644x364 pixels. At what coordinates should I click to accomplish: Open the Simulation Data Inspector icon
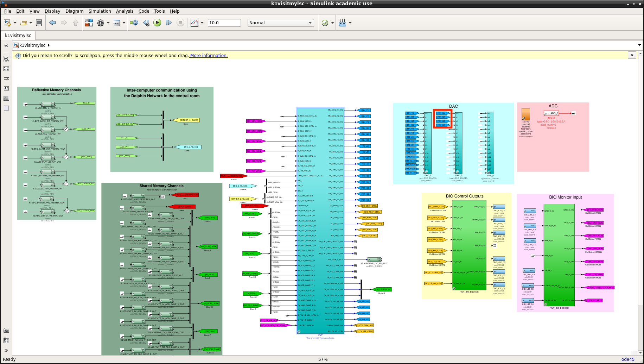tap(195, 23)
